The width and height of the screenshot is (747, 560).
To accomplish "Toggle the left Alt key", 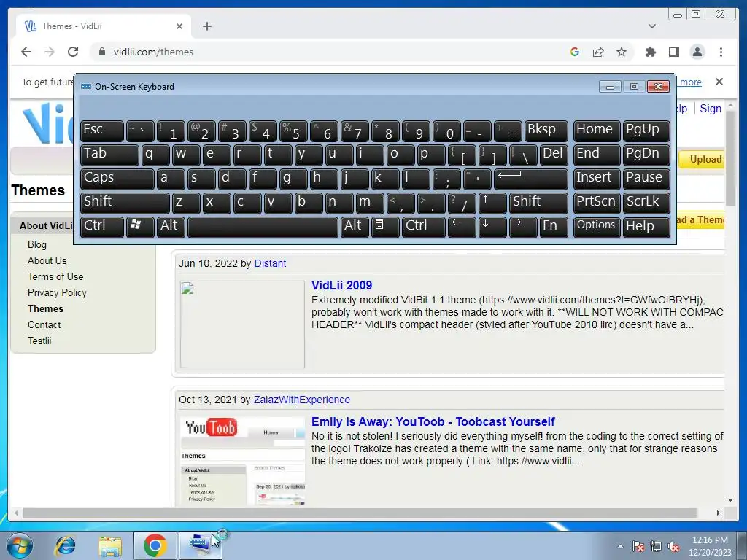I will 171,226.
